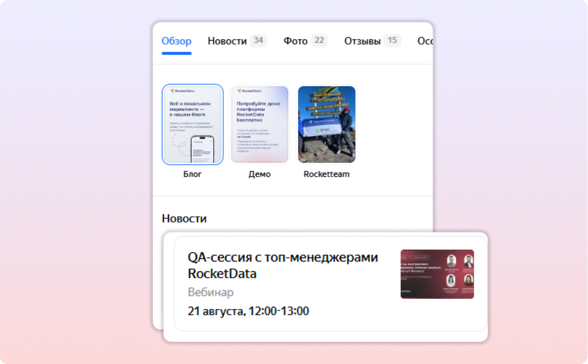588x364 pixels.
Task: Open the webinar preview image with speakers
Action: click(x=437, y=274)
